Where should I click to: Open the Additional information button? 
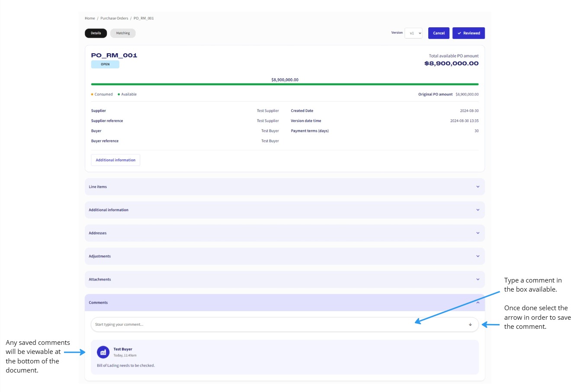click(x=115, y=160)
